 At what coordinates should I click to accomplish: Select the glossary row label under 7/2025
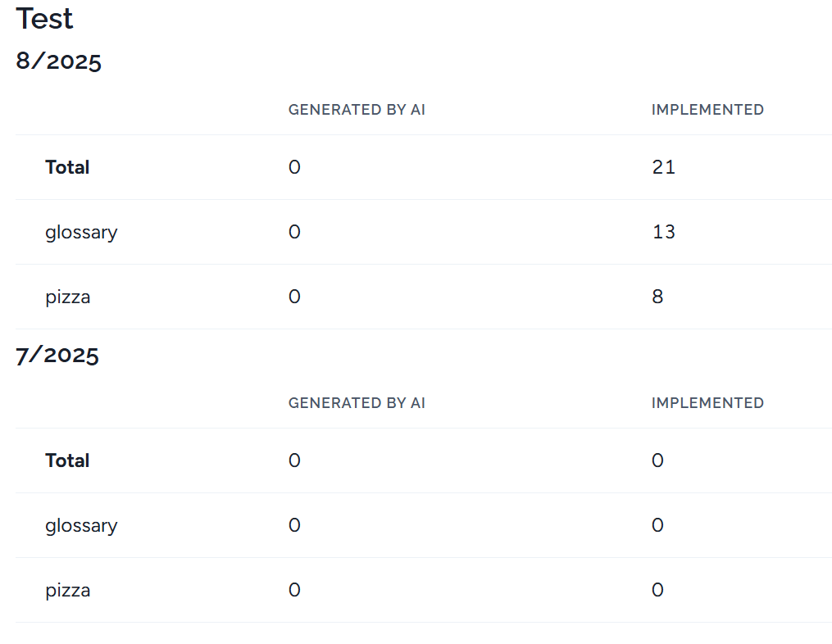click(x=81, y=525)
